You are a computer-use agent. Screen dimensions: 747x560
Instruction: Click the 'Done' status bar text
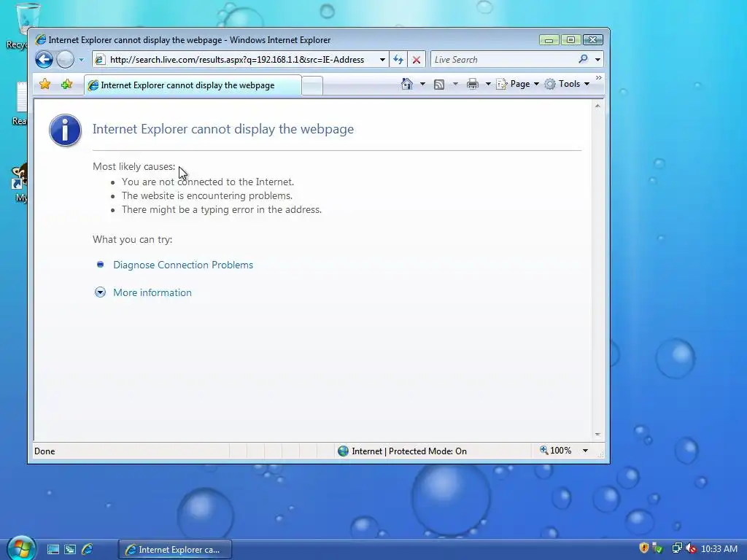point(44,451)
